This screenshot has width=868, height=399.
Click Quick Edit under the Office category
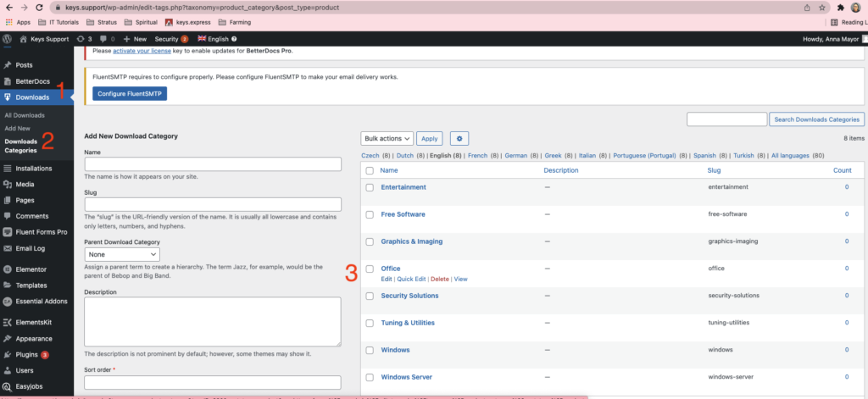tap(411, 279)
